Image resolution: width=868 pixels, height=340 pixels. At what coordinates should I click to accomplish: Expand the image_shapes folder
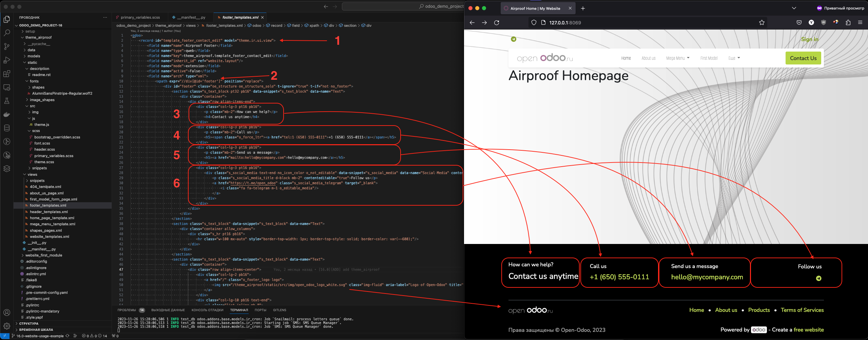click(42, 100)
